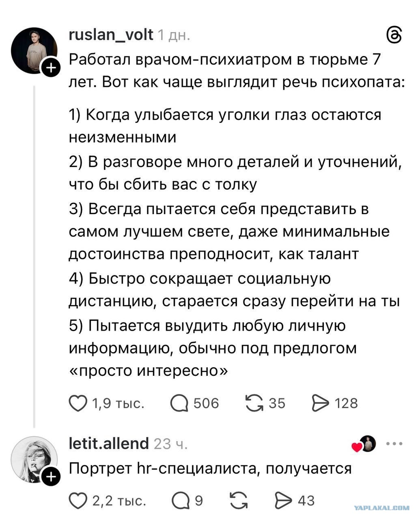
Task: Open the 23 ч. reply timestamp
Action: pos(171,444)
